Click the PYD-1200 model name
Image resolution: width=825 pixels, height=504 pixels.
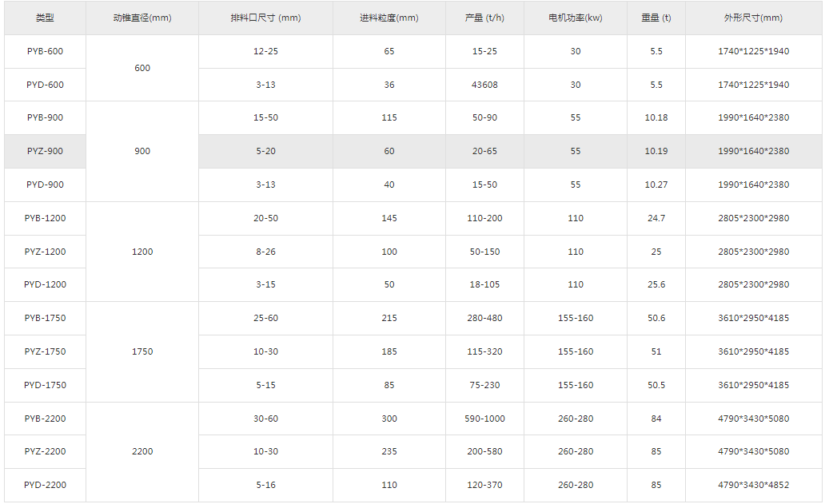pos(45,284)
